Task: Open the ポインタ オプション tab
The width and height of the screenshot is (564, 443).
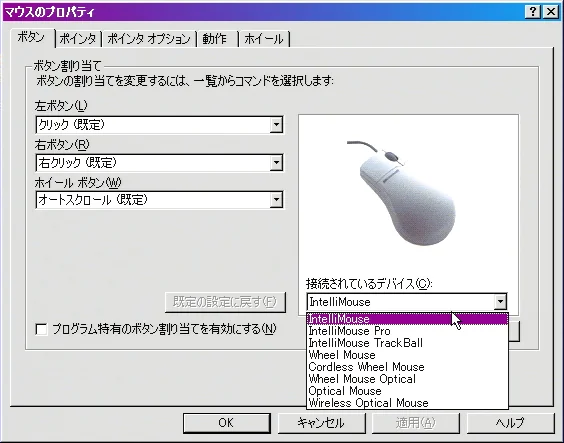Action: coord(149,39)
